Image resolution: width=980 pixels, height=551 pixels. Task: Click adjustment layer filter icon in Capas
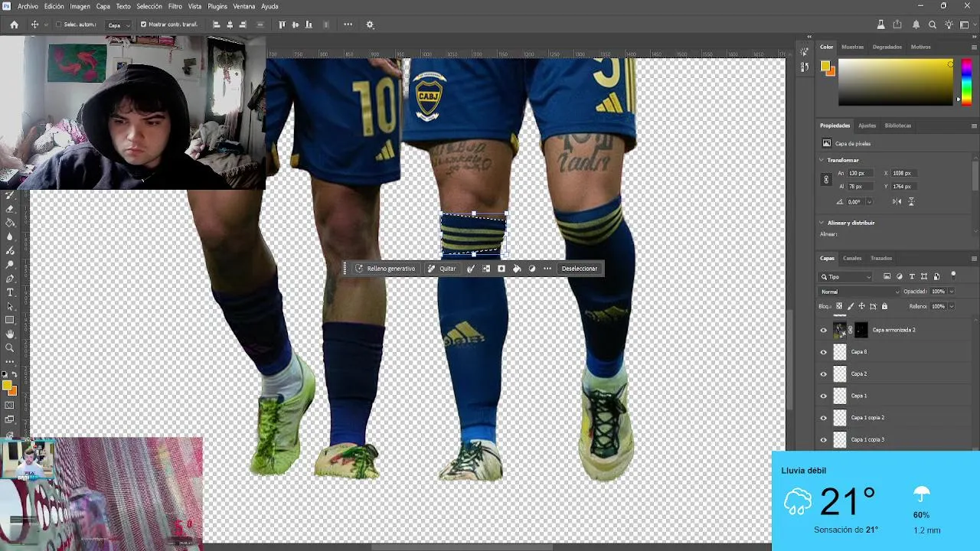pos(900,276)
